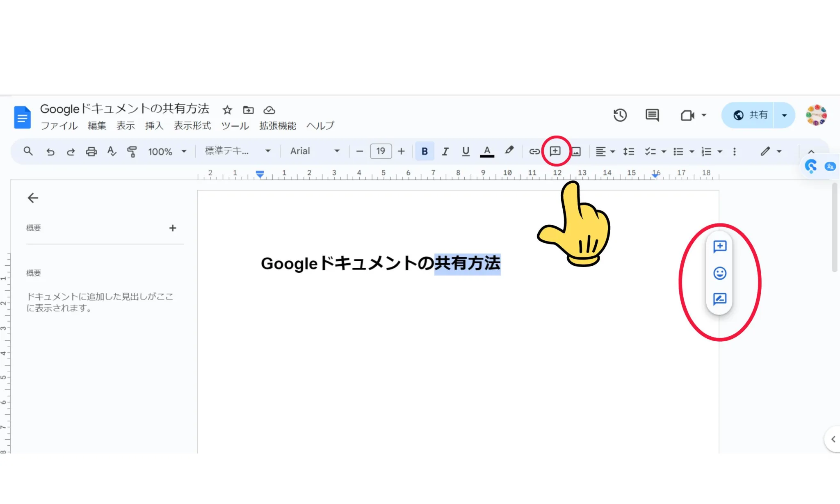
Task: Click the translate extension icon
Action: tap(830, 166)
